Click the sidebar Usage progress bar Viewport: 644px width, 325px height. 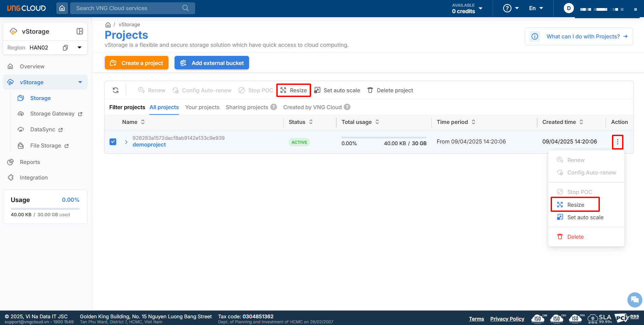[x=45, y=209]
